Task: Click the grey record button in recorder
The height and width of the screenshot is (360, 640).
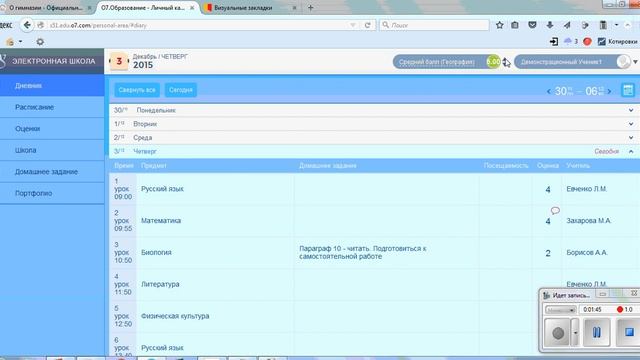Action: (x=558, y=333)
